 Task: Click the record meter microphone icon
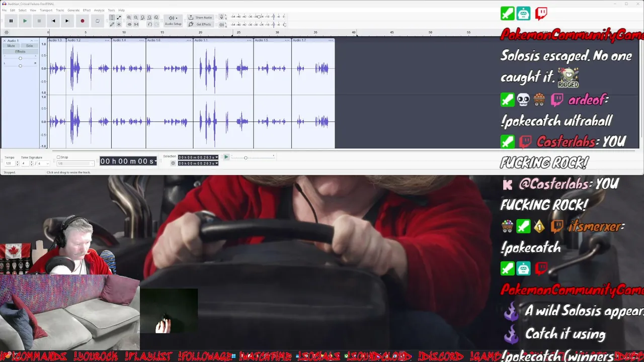[x=221, y=17]
